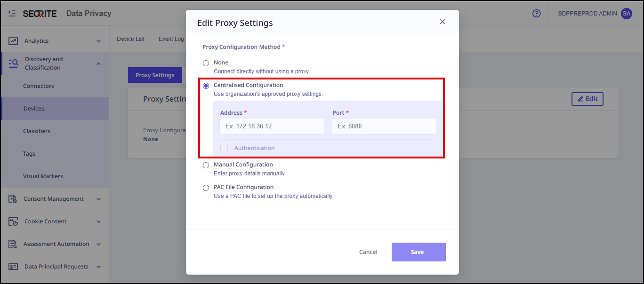Collapse the sidebar menu icon

click(x=12, y=14)
